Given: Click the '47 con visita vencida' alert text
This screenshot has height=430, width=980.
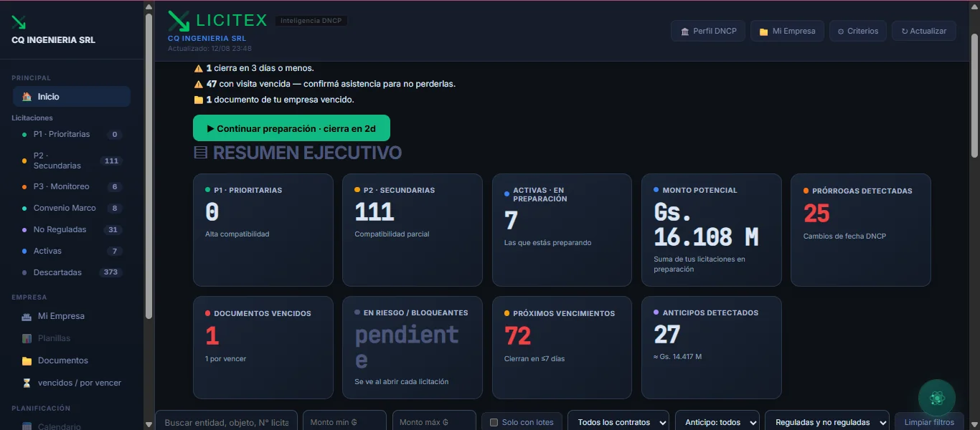Looking at the screenshot, I should [x=331, y=84].
